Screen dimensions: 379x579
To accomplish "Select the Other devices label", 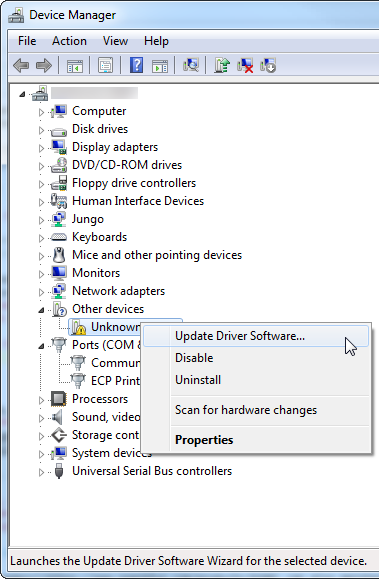I will [x=108, y=309].
